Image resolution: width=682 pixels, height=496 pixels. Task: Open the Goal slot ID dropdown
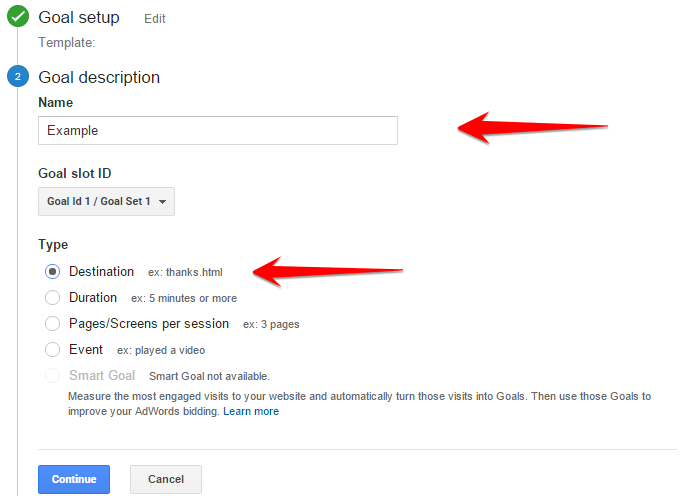106,201
